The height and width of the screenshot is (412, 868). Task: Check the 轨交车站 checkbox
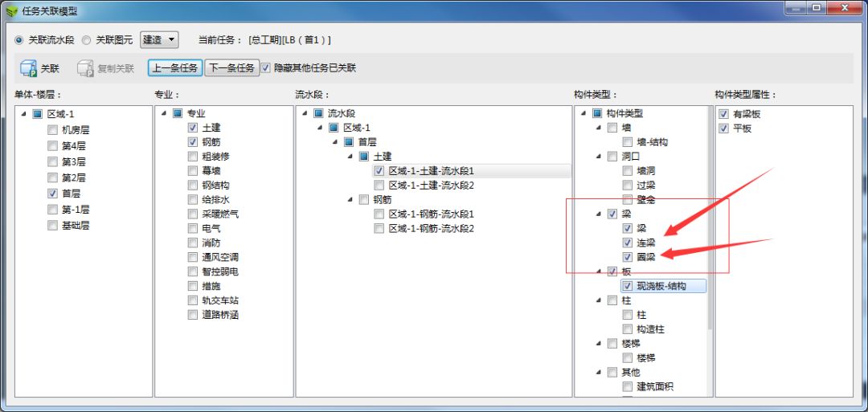(x=192, y=300)
